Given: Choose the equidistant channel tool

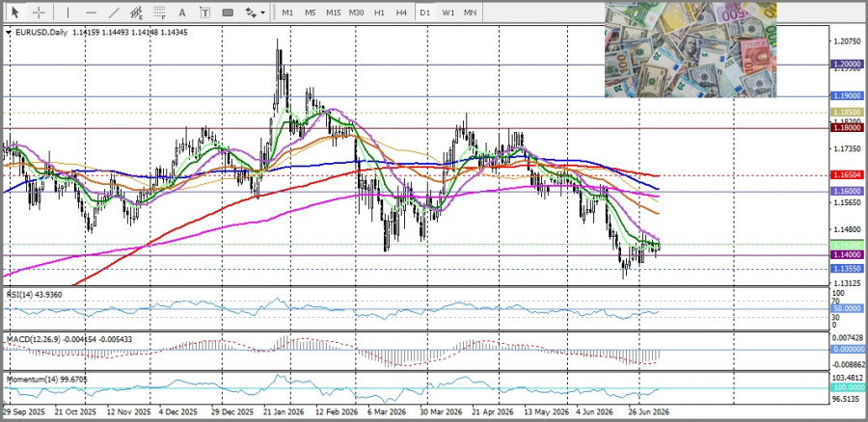Looking at the screenshot, I should point(136,13).
